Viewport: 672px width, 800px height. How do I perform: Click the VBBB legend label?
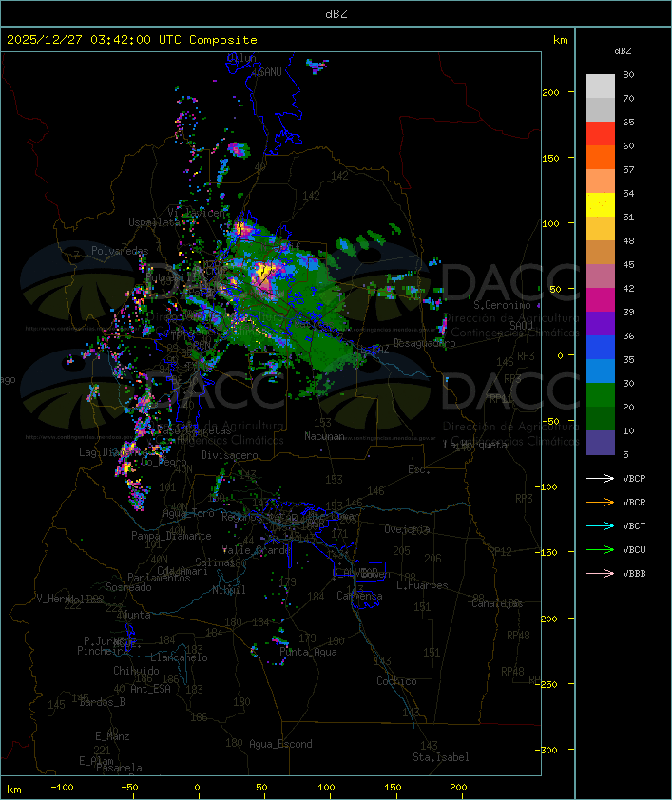(x=634, y=574)
